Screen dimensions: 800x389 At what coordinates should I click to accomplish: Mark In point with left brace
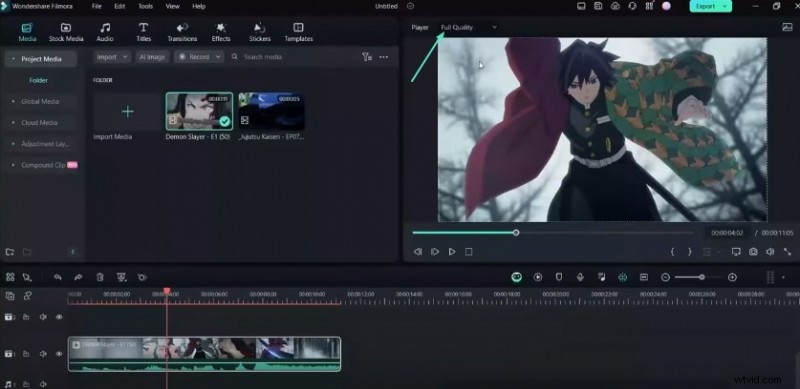pyautogui.click(x=672, y=252)
